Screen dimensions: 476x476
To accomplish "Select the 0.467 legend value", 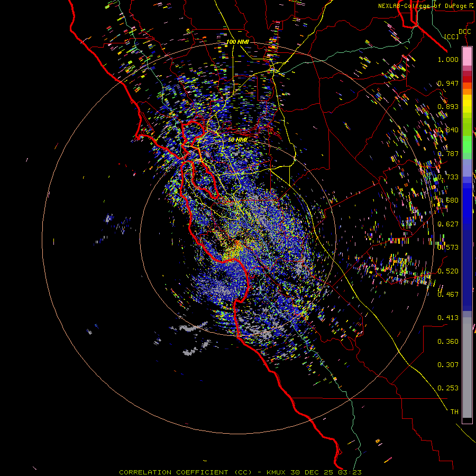I will [x=448, y=295].
